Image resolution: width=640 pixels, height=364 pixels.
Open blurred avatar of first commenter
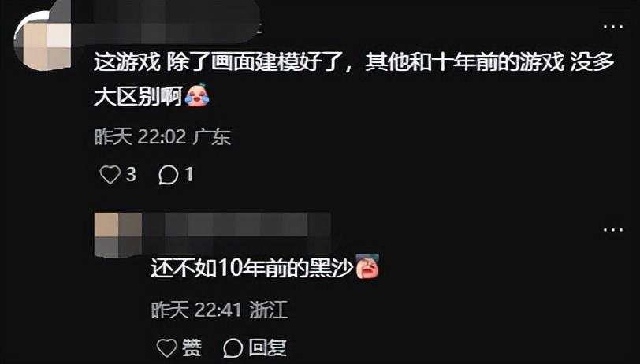[43, 41]
